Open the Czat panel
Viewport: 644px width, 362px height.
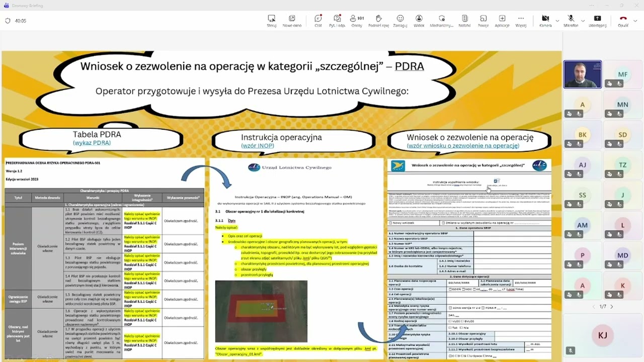(318, 21)
